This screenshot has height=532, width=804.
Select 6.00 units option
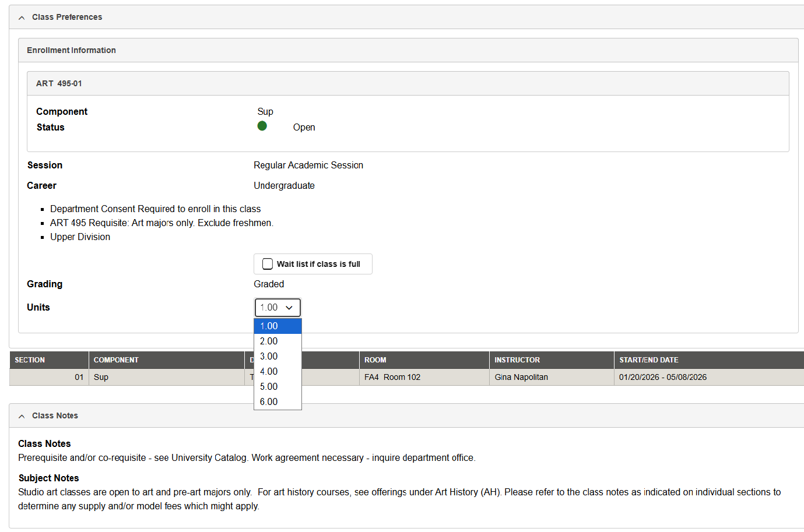268,401
